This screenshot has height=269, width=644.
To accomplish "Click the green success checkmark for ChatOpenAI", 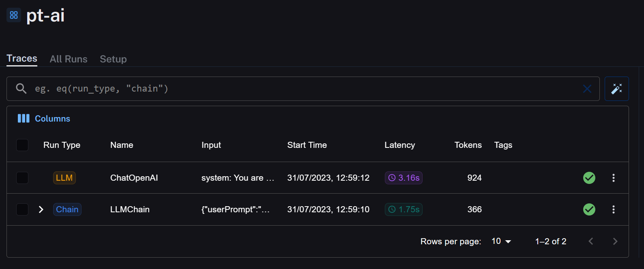I will pyautogui.click(x=589, y=178).
